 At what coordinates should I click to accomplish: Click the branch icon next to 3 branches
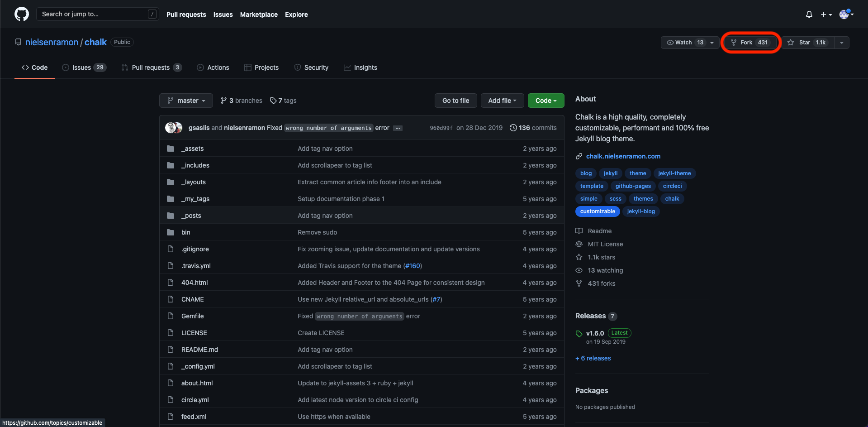pyautogui.click(x=223, y=101)
